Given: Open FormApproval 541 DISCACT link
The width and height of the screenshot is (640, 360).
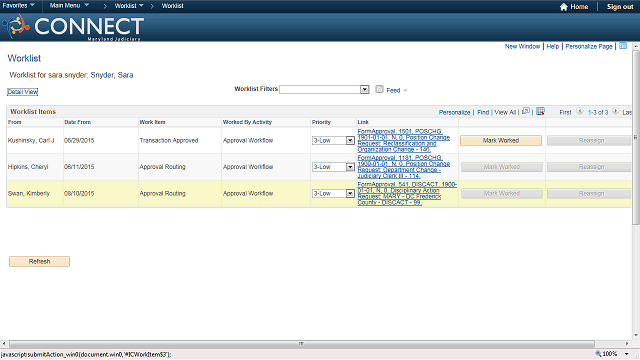Looking at the screenshot, I should (x=407, y=193).
